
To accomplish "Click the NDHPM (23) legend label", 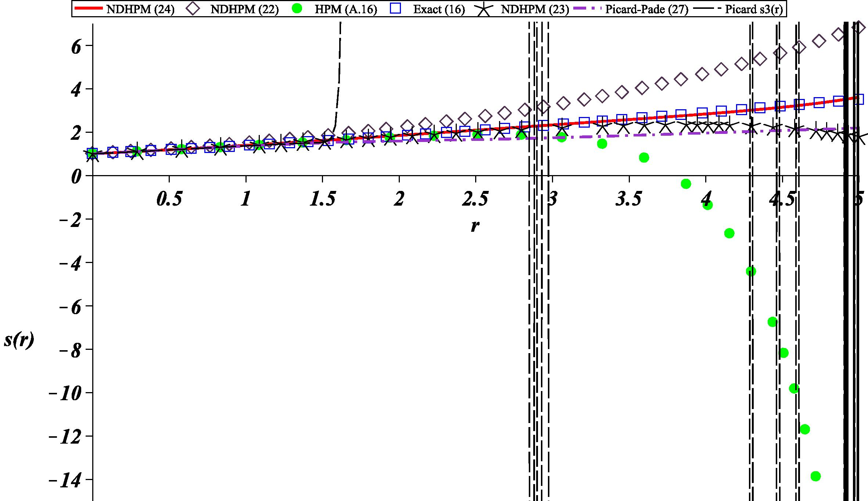I will 535,9.
